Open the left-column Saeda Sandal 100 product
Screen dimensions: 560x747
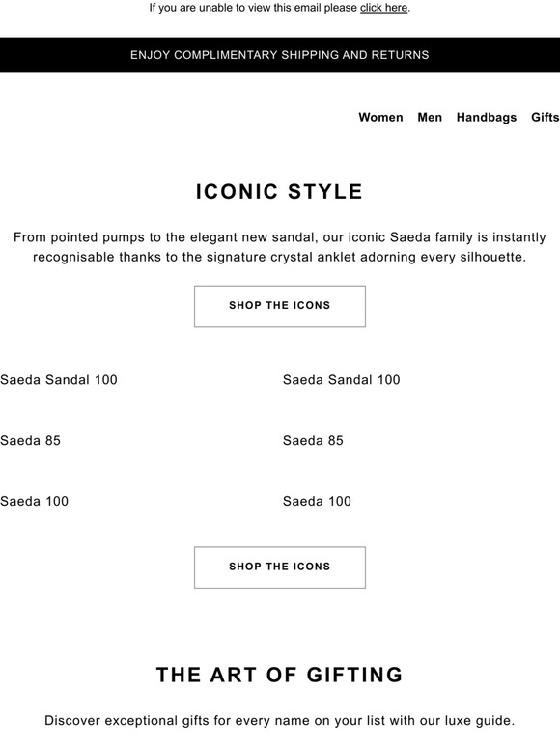pyautogui.click(x=59, y=379)
